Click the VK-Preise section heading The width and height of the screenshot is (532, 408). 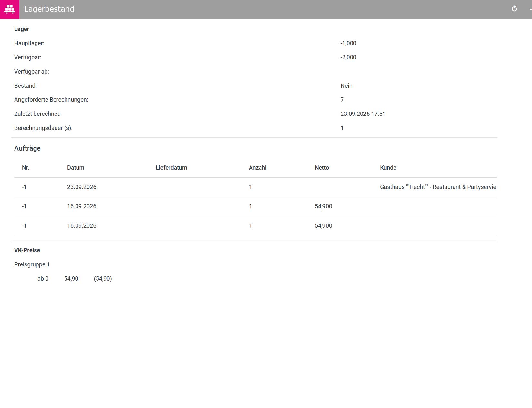point(27,250)
